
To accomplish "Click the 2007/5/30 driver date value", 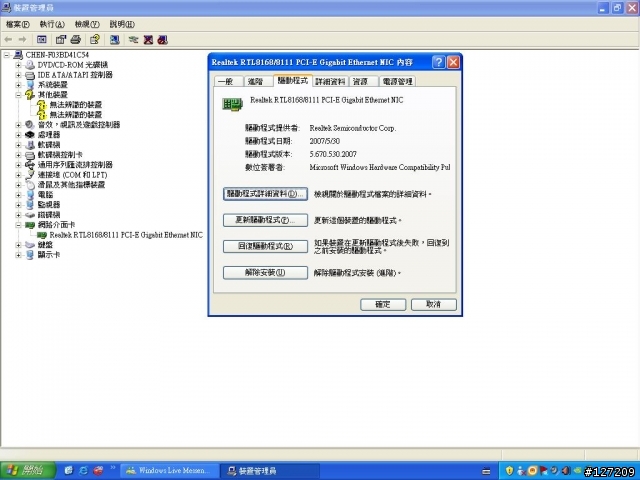I will pyautogui.click(x=324, y=141).
